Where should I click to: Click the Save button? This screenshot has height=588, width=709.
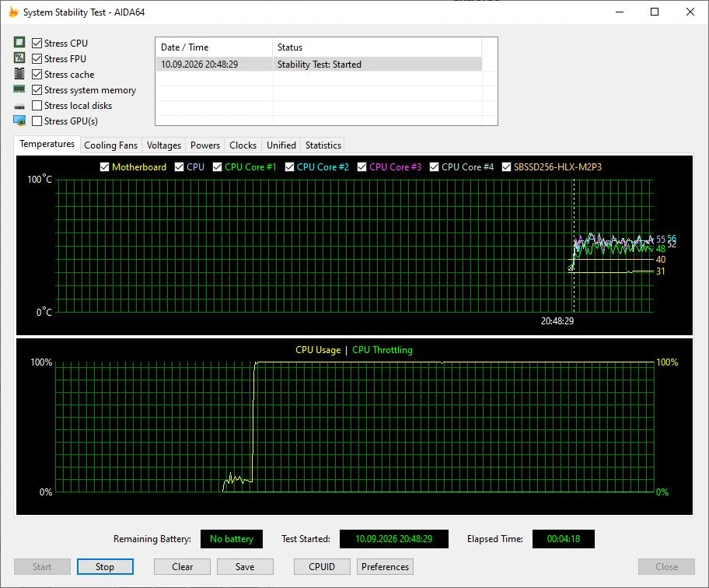click(x=245, y=567)
